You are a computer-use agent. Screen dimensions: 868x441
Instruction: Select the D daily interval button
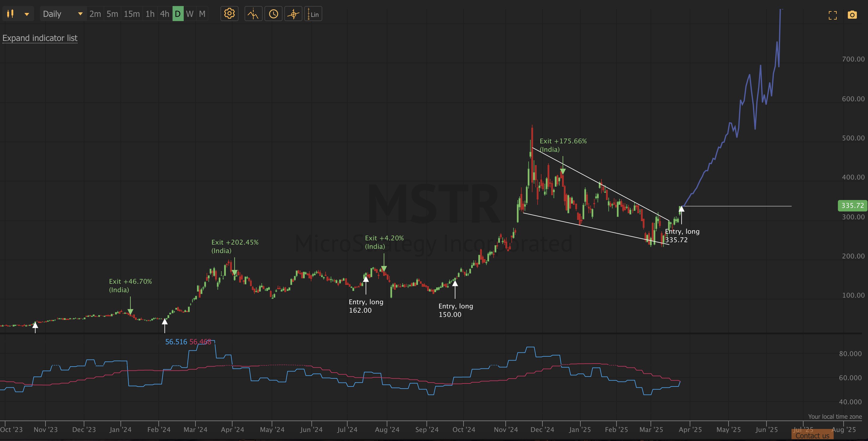pos(178,14)
